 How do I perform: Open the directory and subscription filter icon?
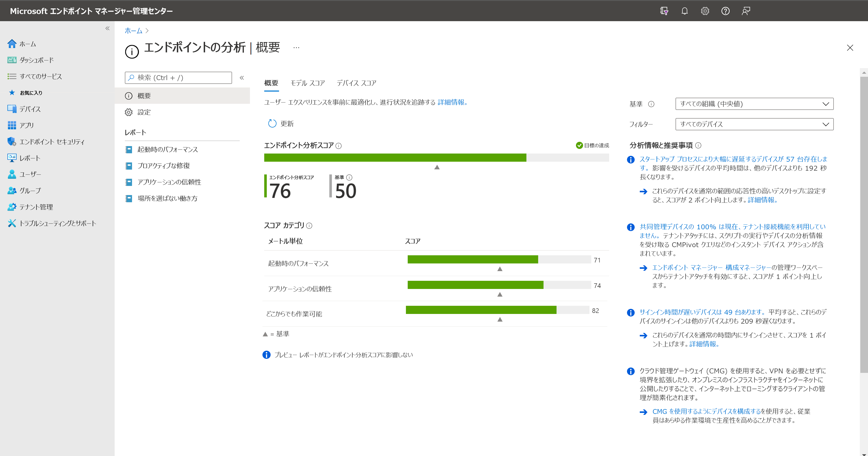coord(664,11)
